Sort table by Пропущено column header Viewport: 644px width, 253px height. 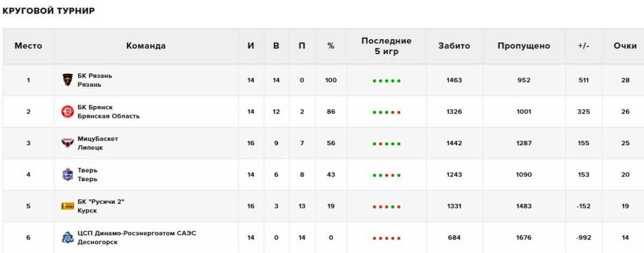(524, 46)
